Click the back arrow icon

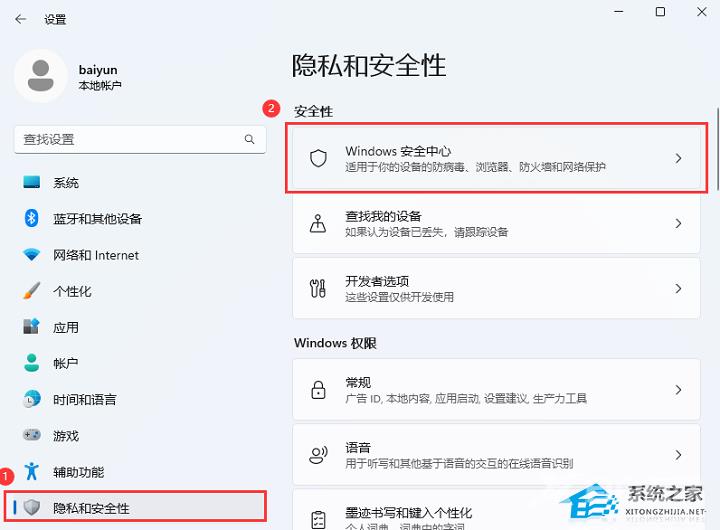pyautogui.click(x=20, y=19)
